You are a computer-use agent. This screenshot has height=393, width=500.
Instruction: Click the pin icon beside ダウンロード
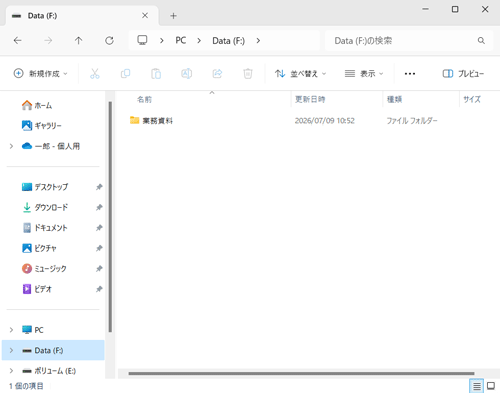pyautogui.click(x=99, y=207)
